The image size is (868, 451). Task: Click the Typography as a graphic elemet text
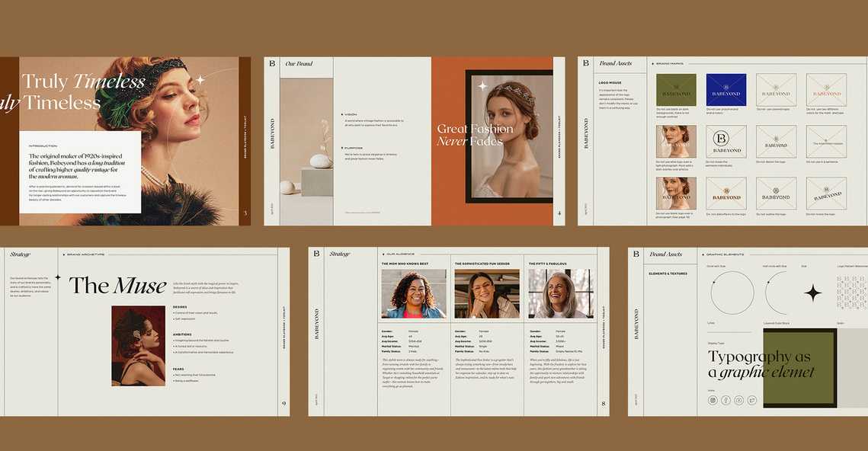click(x=761, y=363)
